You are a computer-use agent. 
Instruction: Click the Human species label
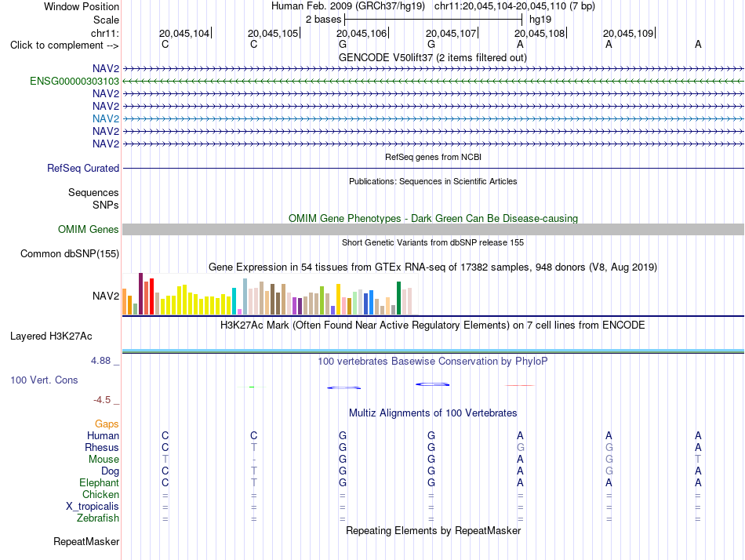pos(103,436)
